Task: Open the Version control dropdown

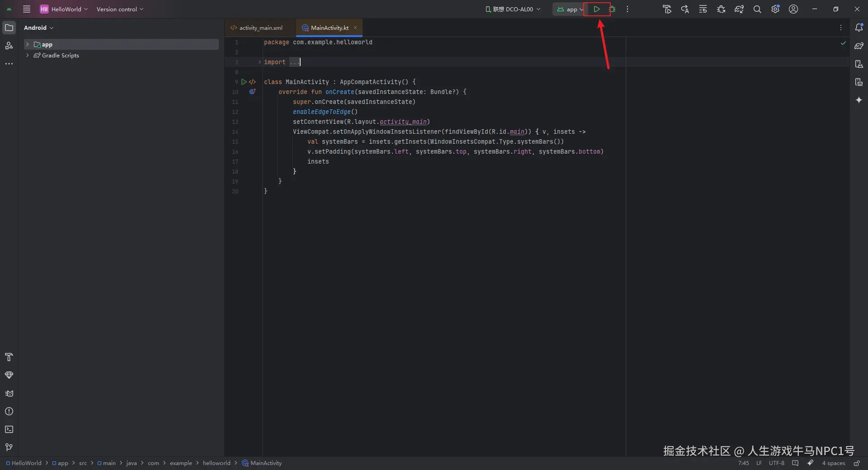Action: 120,9
